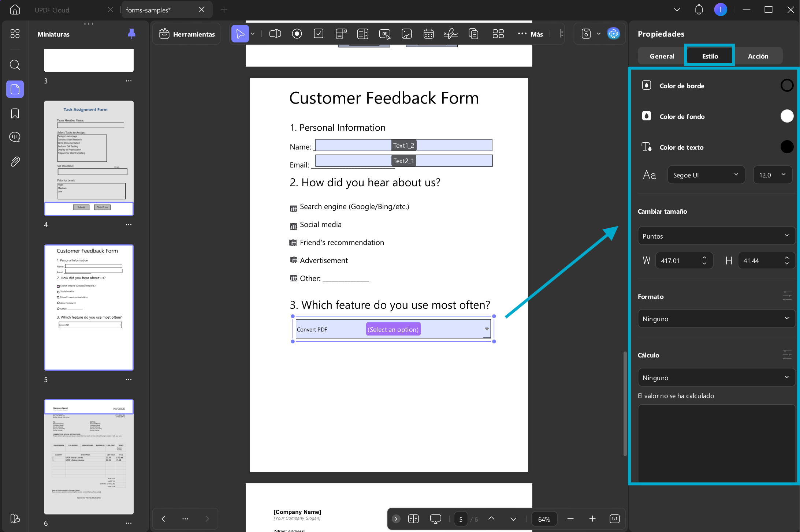Expand the Puntos units dropdown

[716, 236]
